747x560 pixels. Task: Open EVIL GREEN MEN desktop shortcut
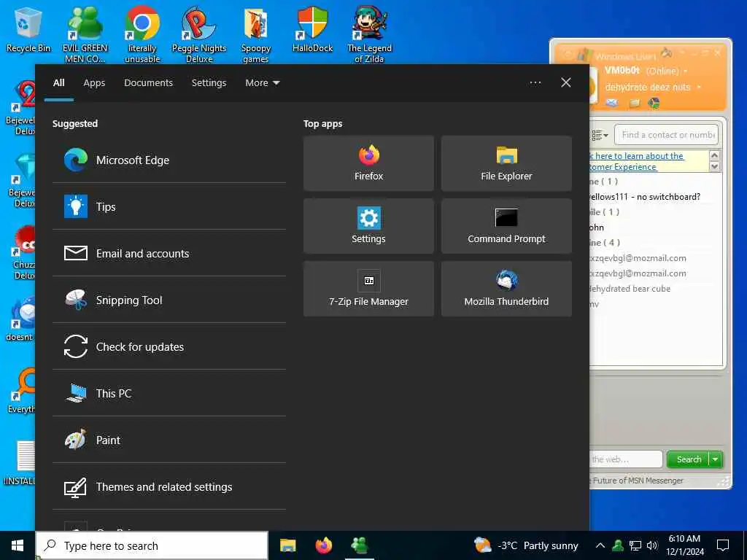pyautogui.click(x=85, y=34)
